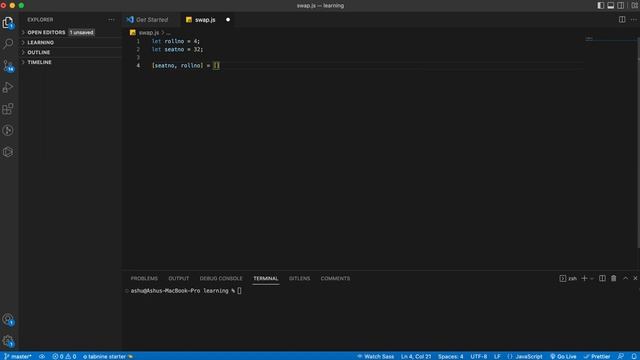
Task: Click Watch Sass in status bar
Action: 376,356
